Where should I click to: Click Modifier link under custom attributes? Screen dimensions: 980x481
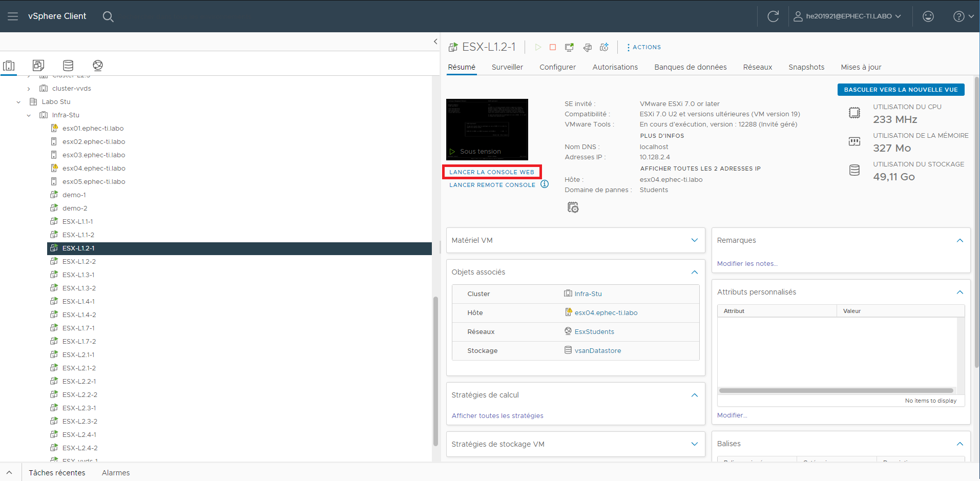pos(732,415)
